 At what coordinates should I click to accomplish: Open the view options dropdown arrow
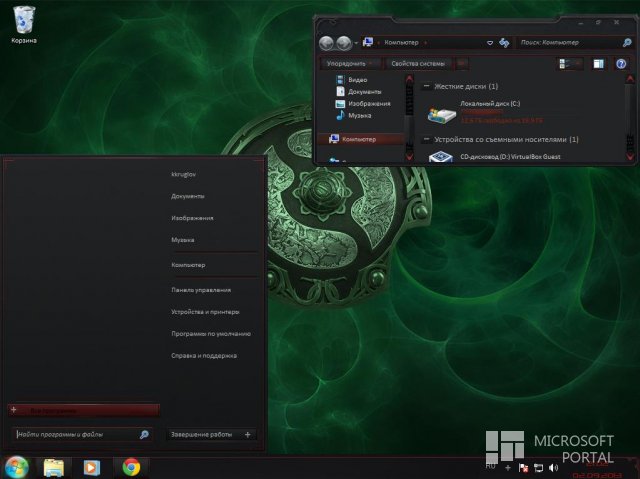tap(578, 64)
